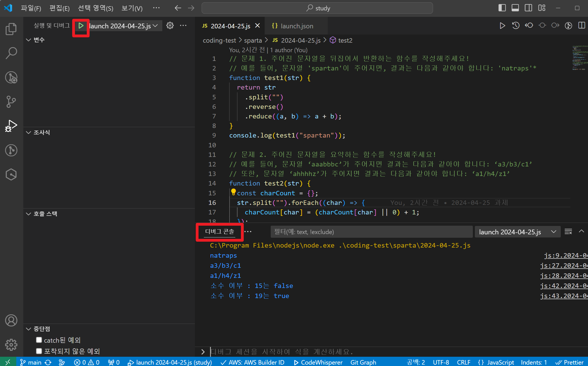The width and height of the screenshot is (588, 366).
Task: Open the 파일(F) menu
Action: point(31,8)
